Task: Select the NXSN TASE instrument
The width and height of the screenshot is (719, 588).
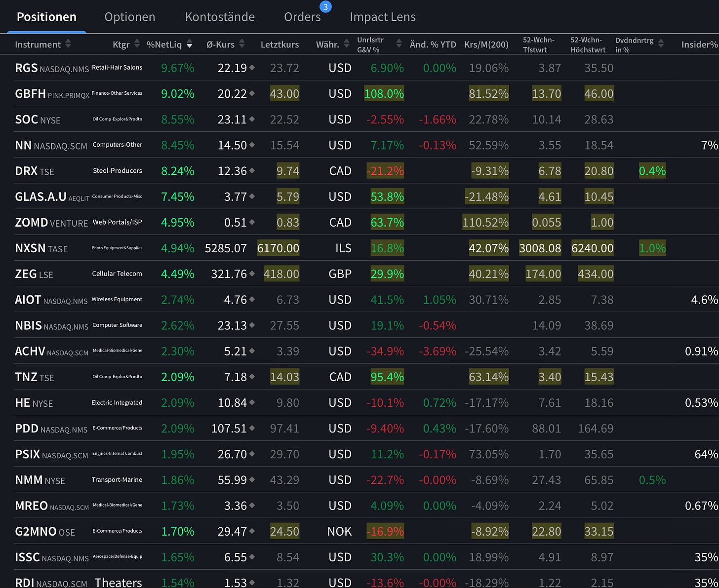Action: [41, 248]
